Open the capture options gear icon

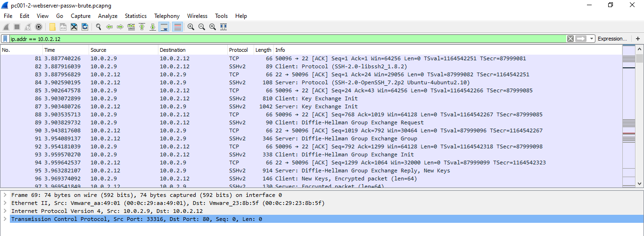pos(39,27)
